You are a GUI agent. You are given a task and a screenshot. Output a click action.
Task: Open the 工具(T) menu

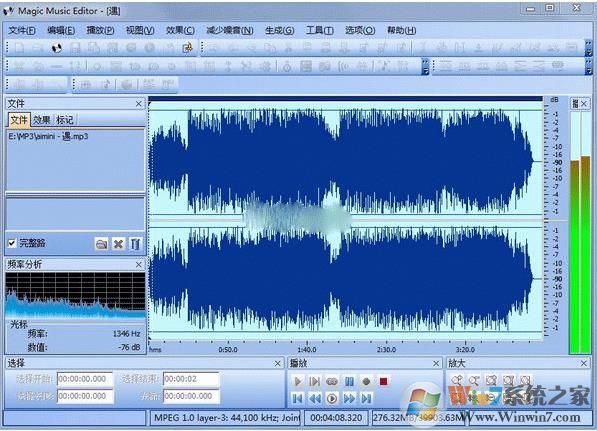[x=320, y=30]
